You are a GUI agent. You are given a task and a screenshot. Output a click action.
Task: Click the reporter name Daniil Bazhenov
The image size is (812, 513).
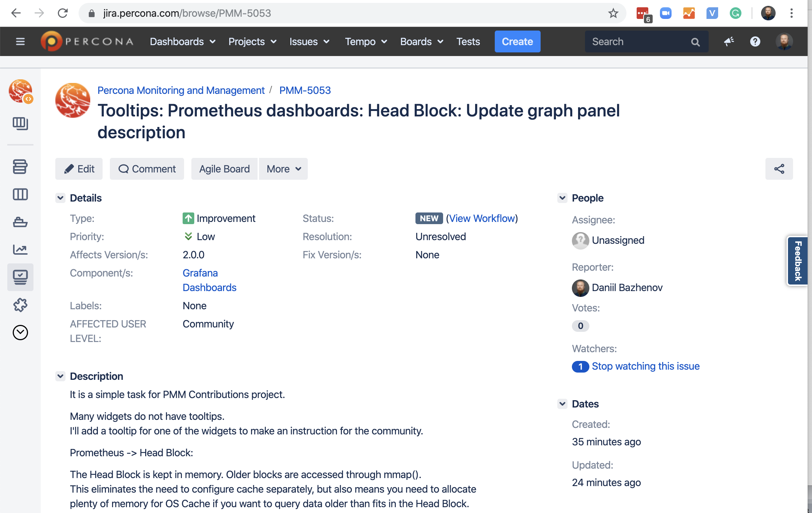point(627,287)
